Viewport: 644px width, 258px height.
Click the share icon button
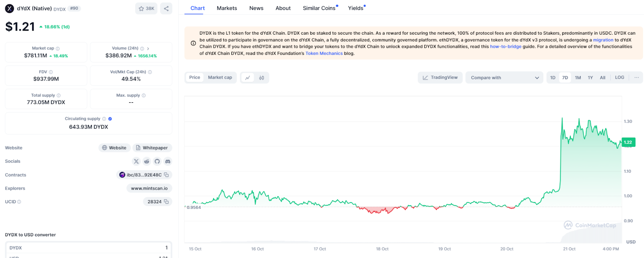click(166, 8)
